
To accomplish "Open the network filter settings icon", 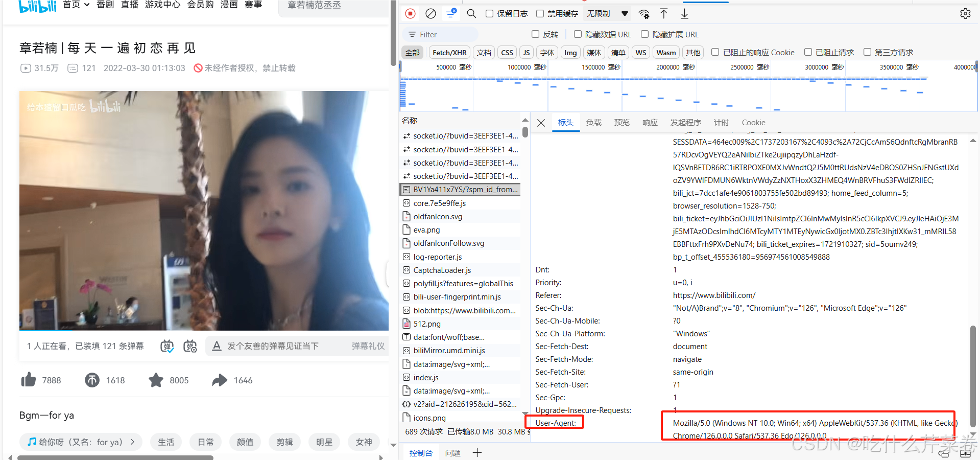I will [450, 13].
